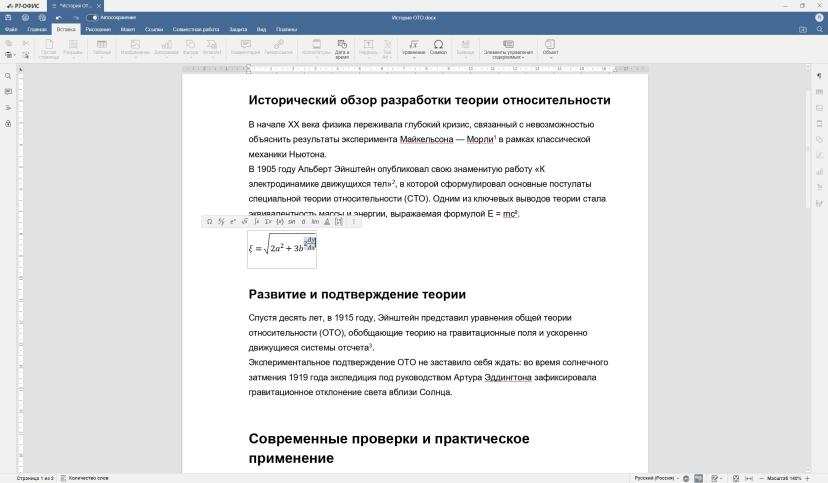Click the zoom in plus button
The height and width of the screenshot is (483, 828).
[x=807, y=478]
